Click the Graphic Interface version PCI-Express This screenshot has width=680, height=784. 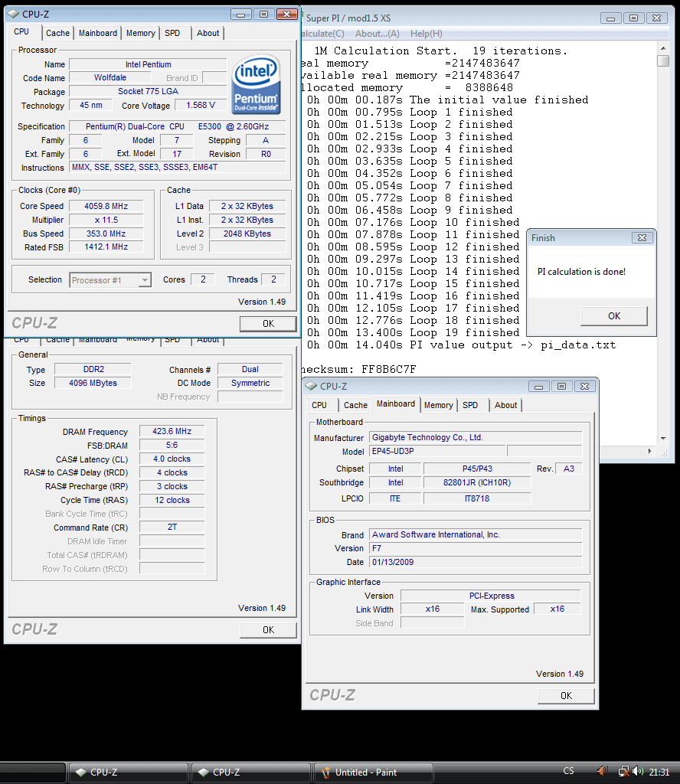pos(491,596)
